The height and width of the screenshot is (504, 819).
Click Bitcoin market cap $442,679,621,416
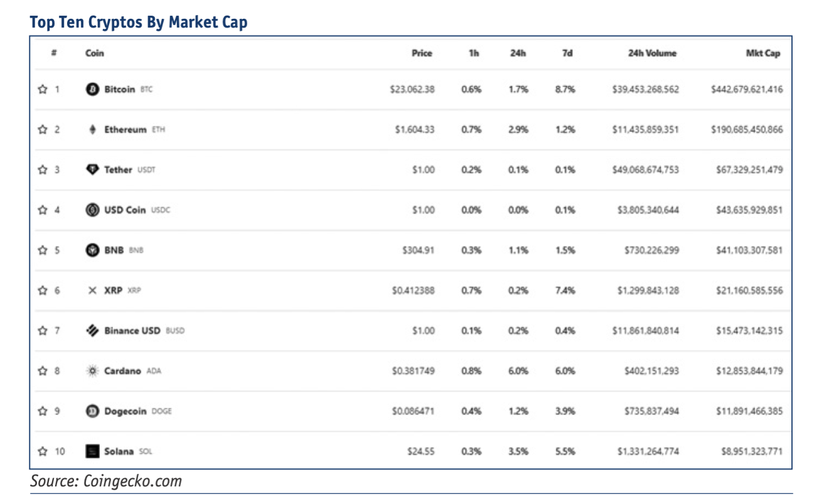coord(747,90)
